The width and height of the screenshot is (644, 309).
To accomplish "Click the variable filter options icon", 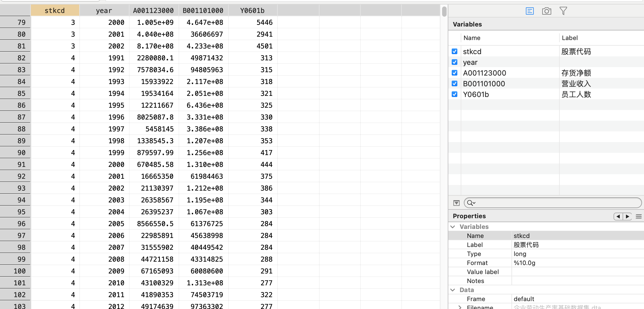I will [x=456, y=203].
